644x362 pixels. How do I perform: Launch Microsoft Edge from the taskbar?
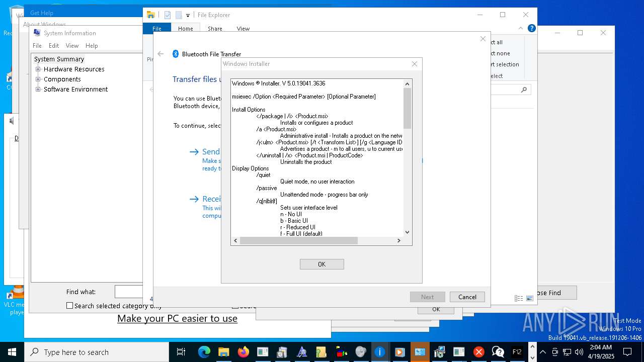204,352
